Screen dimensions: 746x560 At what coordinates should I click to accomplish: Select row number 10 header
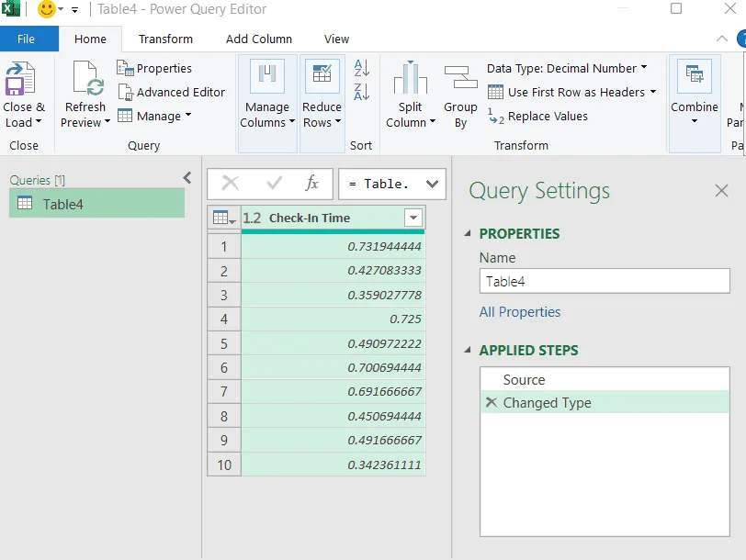click(x=224, y=465)
